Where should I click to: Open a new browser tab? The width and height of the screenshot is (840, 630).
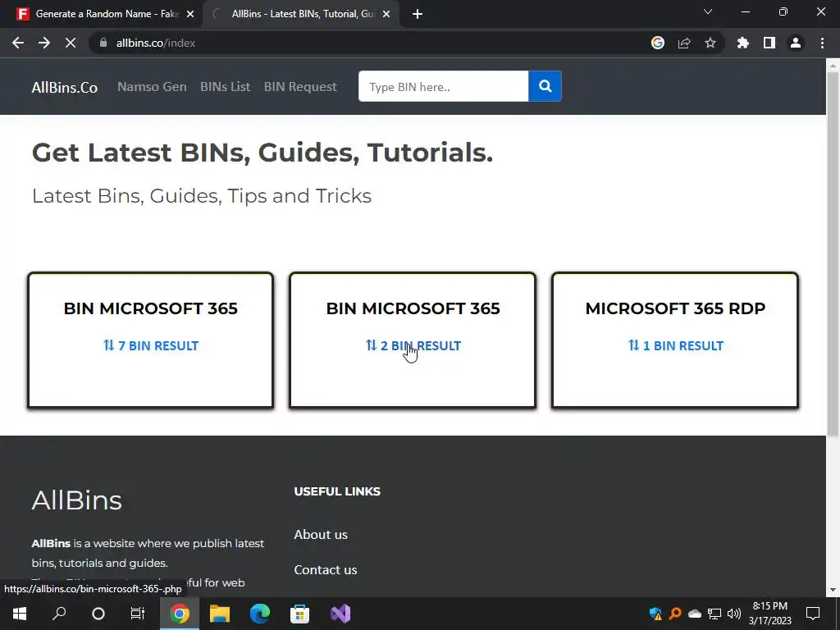tap(418, 14)
